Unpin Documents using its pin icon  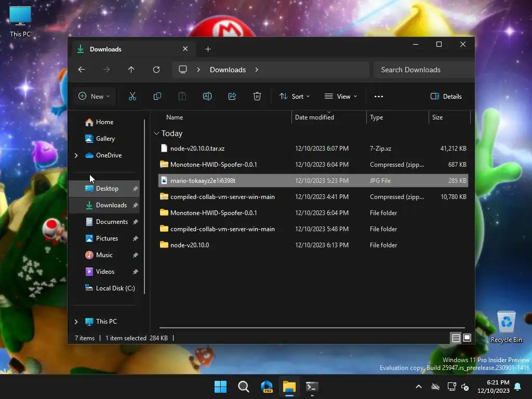(x=136, y=221)
